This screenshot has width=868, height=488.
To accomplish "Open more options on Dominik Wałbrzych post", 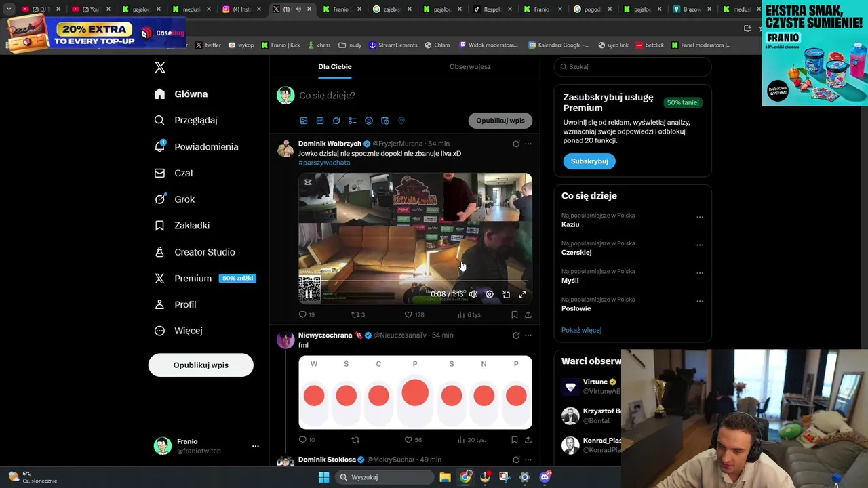I will click(x=528, y=144).
